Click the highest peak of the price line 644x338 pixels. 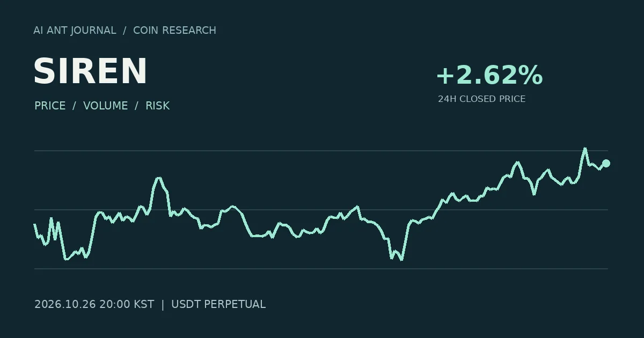coord(585,149)
